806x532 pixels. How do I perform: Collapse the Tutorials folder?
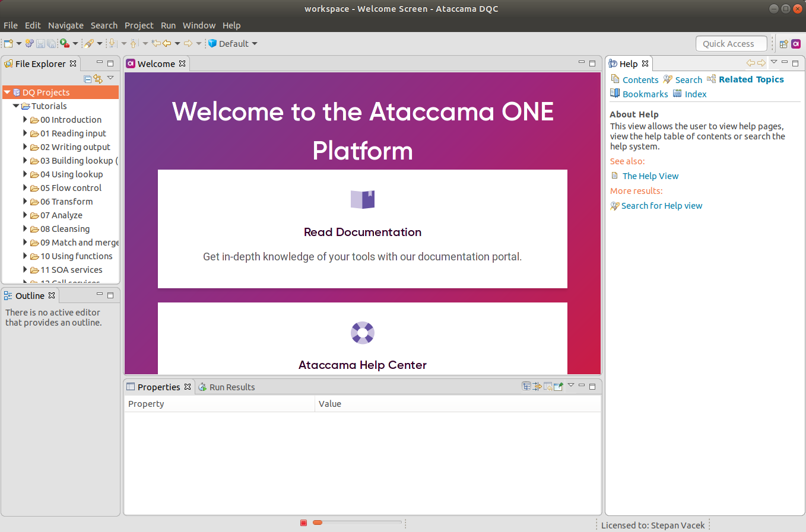[16, 106]
